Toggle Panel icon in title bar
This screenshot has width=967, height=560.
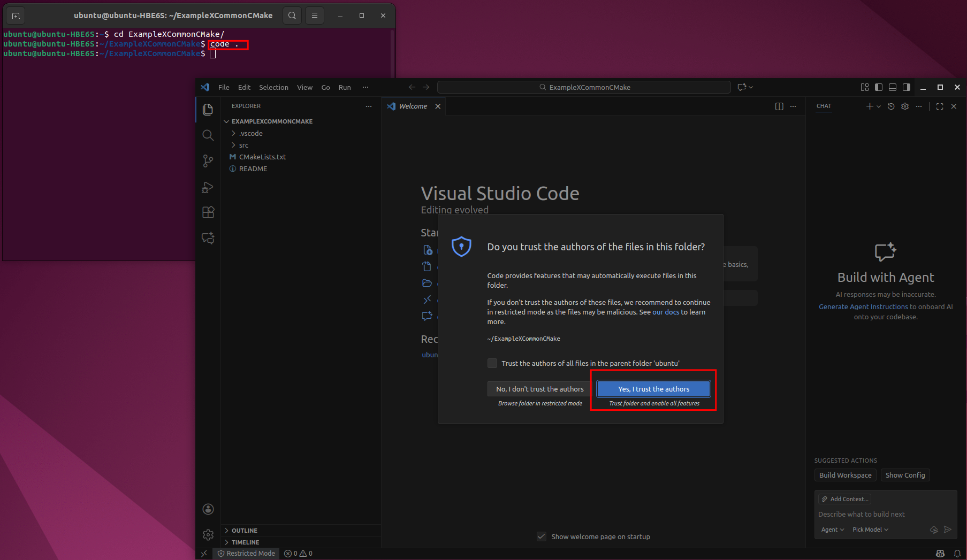[893, 87]
